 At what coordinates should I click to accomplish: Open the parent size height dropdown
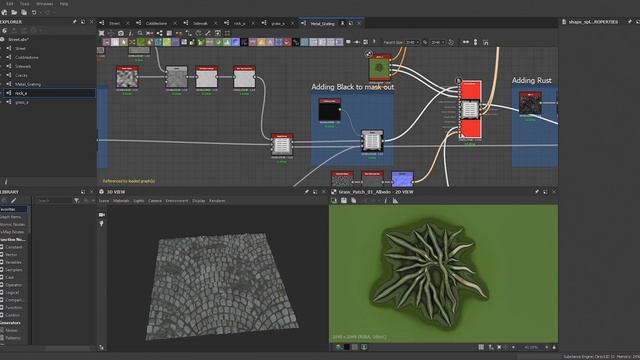(437, 42)
